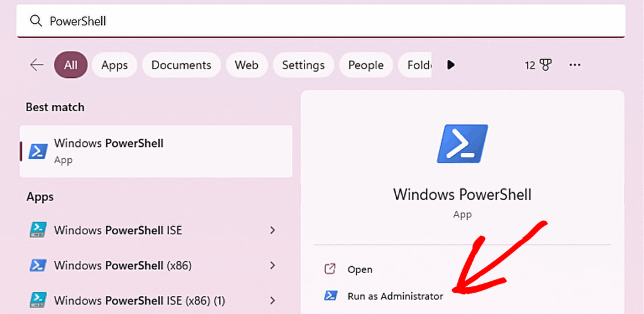
Task: Select Windows PowerShell ISE (x86) (1) result
Action: pos(156,300)
